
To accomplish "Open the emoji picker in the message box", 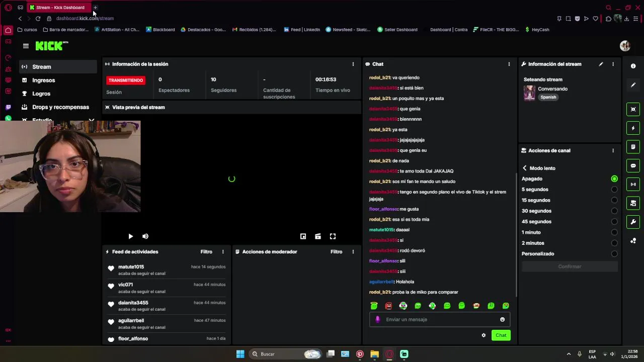I will [x=502, y=319].
